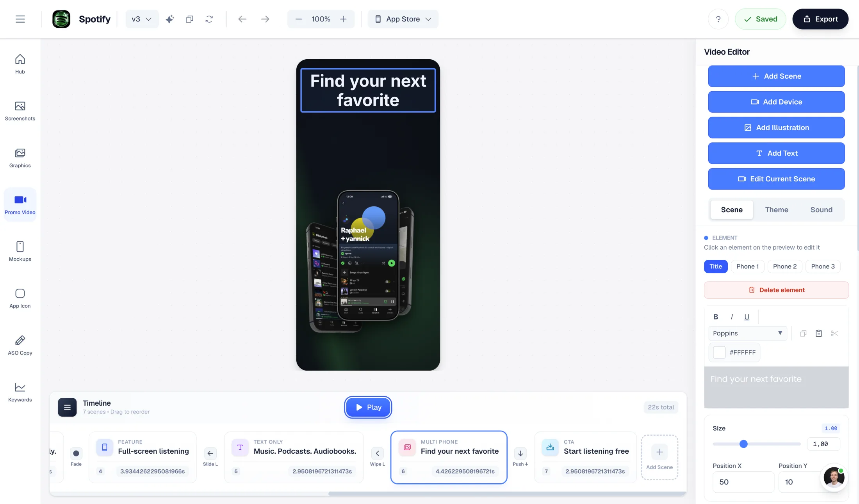Click the Size slider handle
Image resolution: width=859 pixels, height=504 pixels.
tap(744, 444)
